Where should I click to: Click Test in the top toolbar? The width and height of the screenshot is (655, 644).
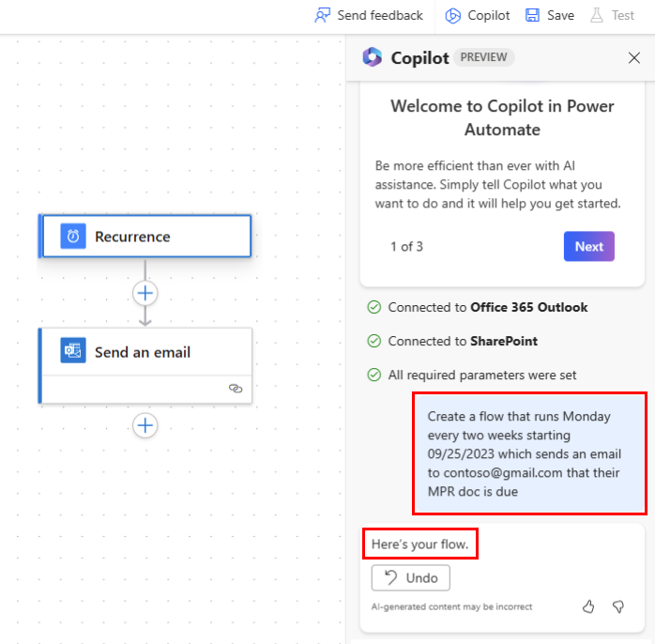(611, 15)
